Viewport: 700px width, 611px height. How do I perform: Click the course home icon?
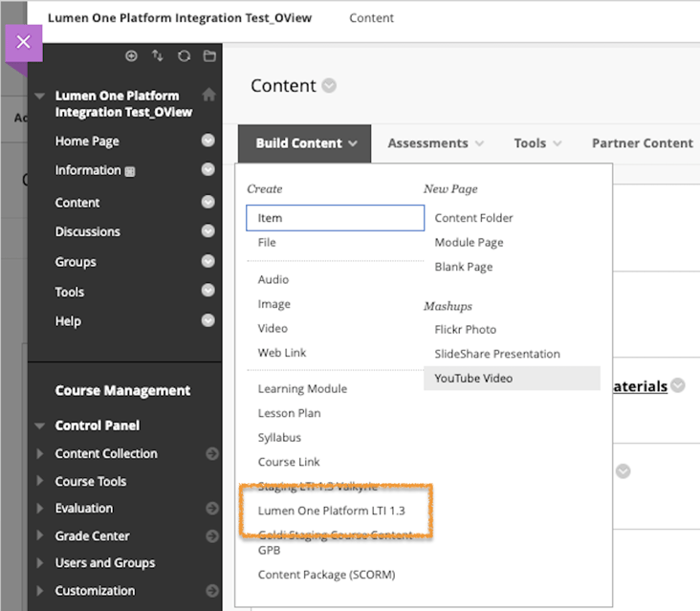(x=208, y=96)
